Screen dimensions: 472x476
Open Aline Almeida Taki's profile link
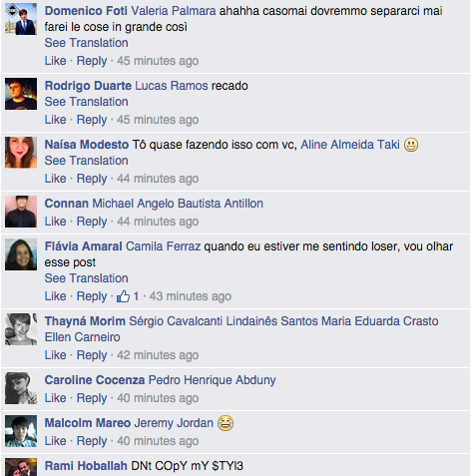350,145
